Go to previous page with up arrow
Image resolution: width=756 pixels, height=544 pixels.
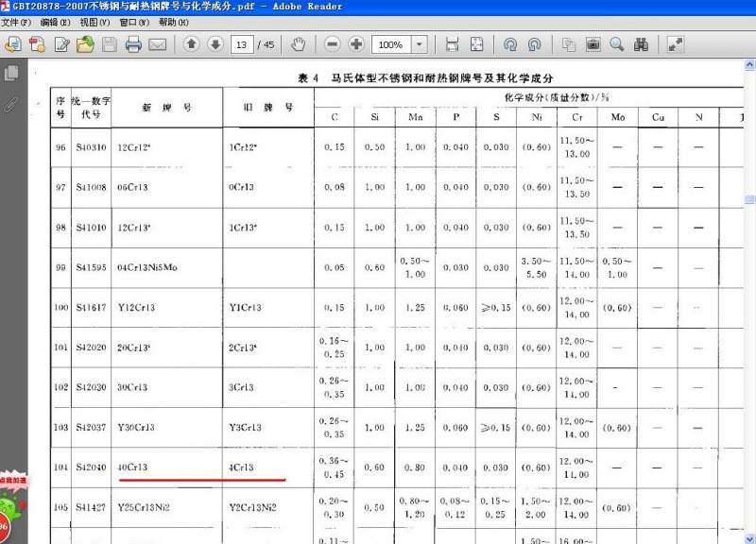click(x=192, y=44)
